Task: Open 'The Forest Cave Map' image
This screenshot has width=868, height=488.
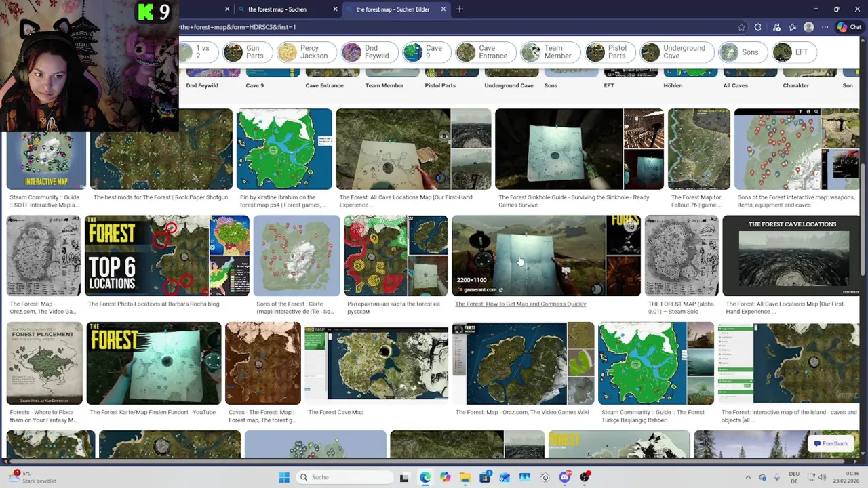Action: (x=376, y=363)
